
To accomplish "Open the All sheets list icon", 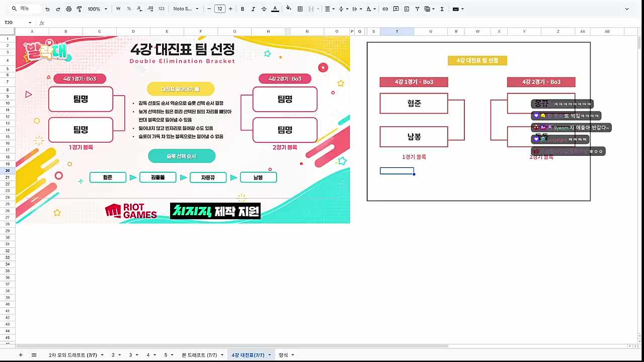I will click(x=34, y=355).
